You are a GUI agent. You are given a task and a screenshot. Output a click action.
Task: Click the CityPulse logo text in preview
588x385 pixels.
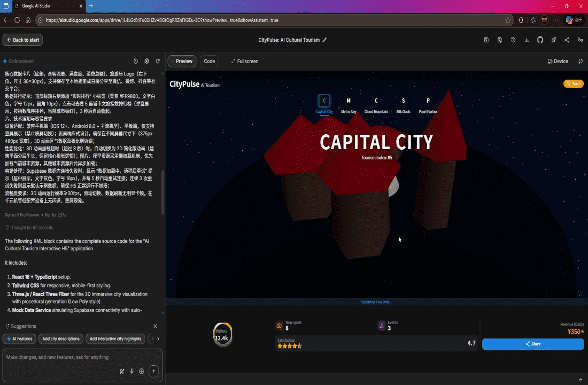pos(184,84)
